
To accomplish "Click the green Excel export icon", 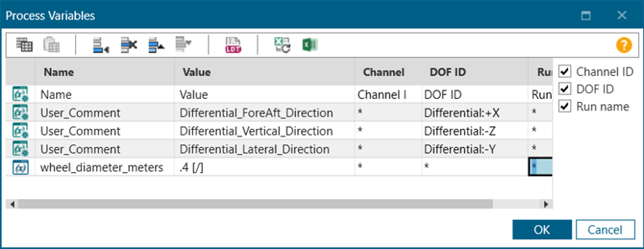I will coord(307,45).
